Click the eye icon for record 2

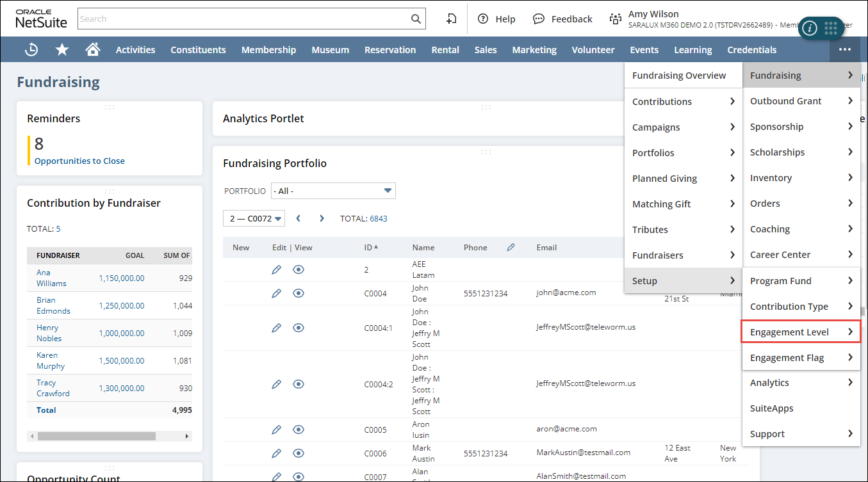pos(298,269)
